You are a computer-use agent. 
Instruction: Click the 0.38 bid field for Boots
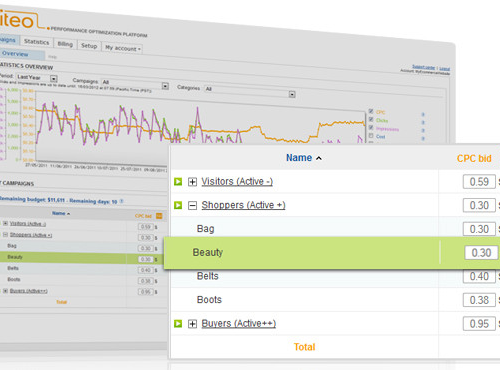(x=479, y=300)
